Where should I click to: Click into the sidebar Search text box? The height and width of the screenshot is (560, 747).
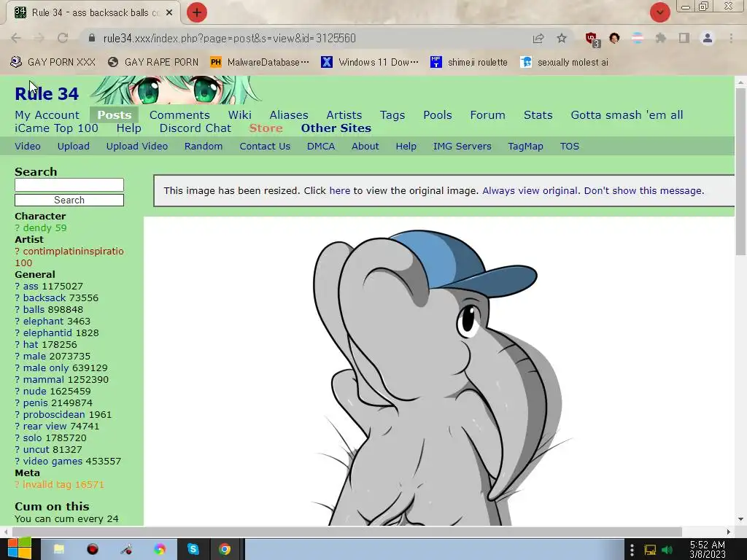tap(69, 184)
